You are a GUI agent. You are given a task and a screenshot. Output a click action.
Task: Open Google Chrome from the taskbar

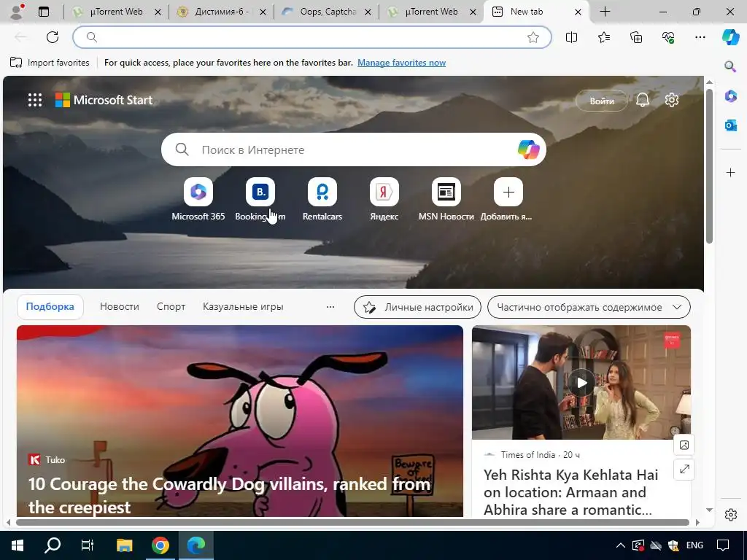160,545
